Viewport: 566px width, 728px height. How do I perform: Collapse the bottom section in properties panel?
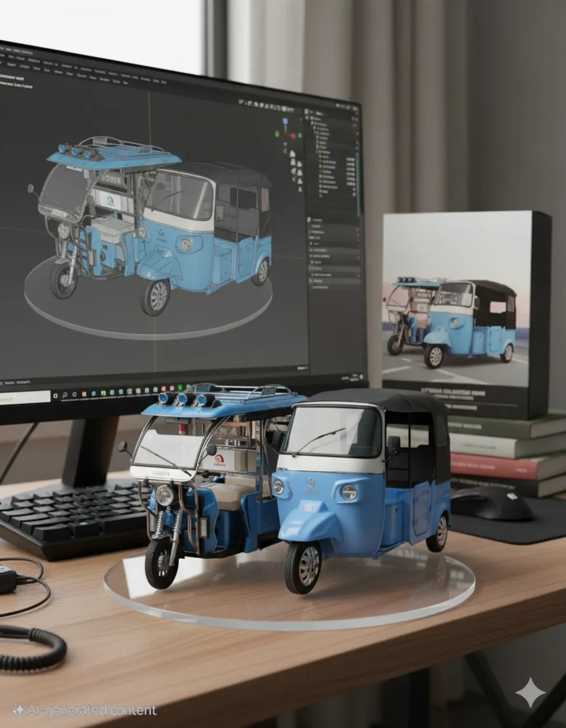click(313, 287)
